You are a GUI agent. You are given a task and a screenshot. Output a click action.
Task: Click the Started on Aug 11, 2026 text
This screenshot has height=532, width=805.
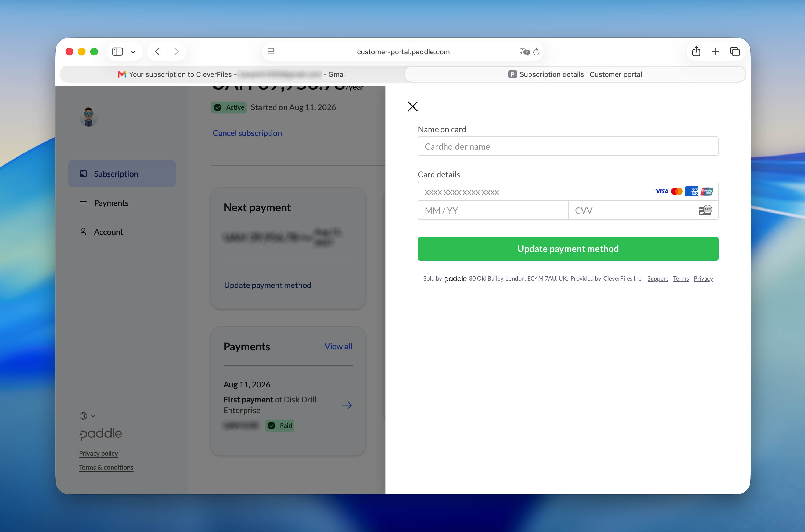[x=293, y=107]
